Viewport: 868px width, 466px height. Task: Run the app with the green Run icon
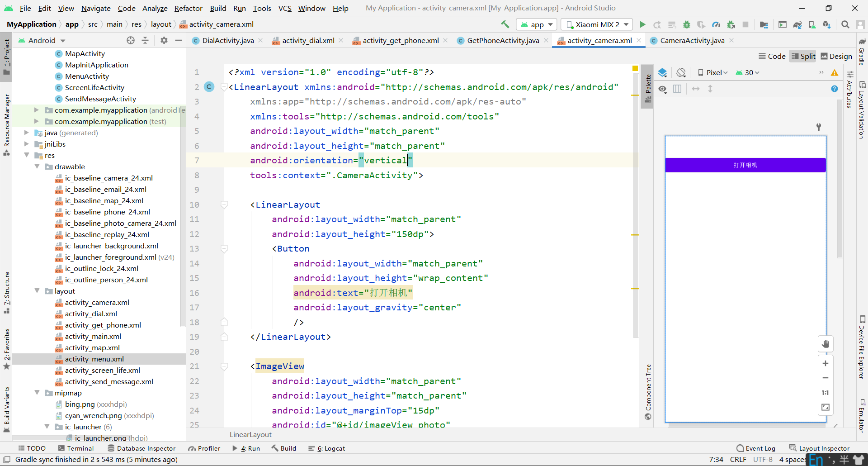pos(643,24)
